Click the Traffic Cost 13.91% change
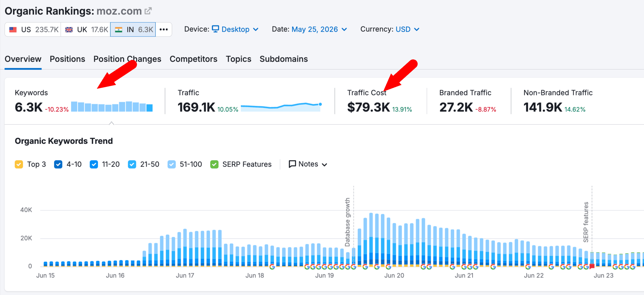This screenshot has height=295, width=644. click(x=402, y=109)
